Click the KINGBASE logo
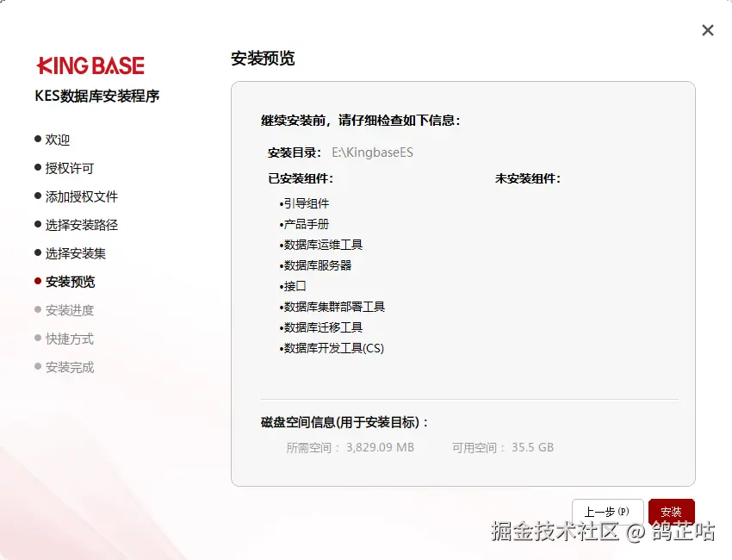Image resolution: width=732 pixels, height=560 pixels. (90, 65)
